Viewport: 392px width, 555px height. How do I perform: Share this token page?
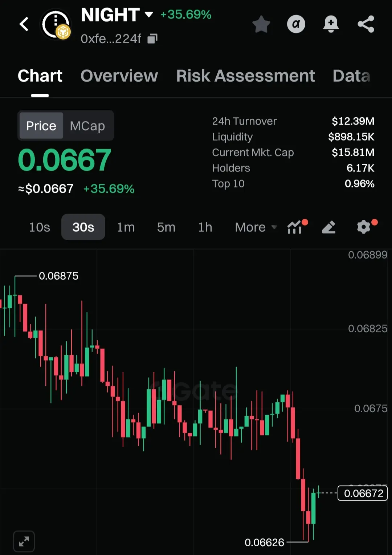[366, 24]
